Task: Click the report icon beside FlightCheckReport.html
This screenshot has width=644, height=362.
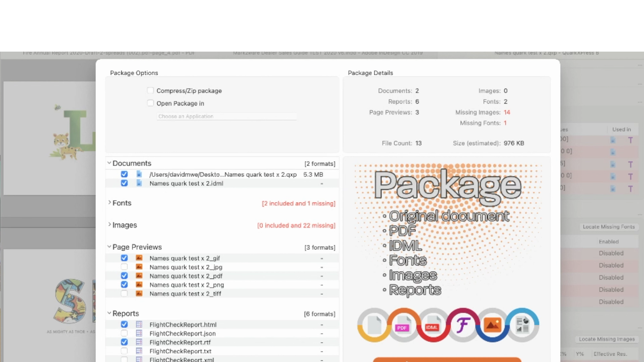Action: click(139, 324)
